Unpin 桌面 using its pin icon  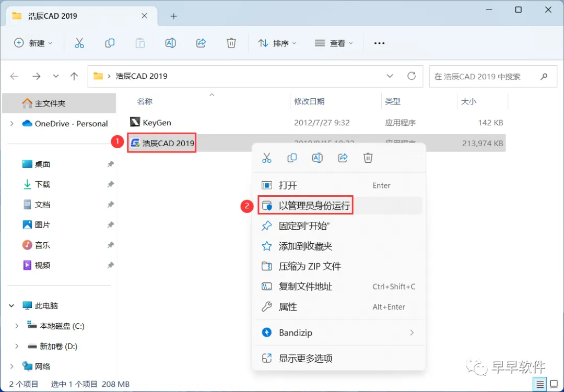(x=110, y=164)
